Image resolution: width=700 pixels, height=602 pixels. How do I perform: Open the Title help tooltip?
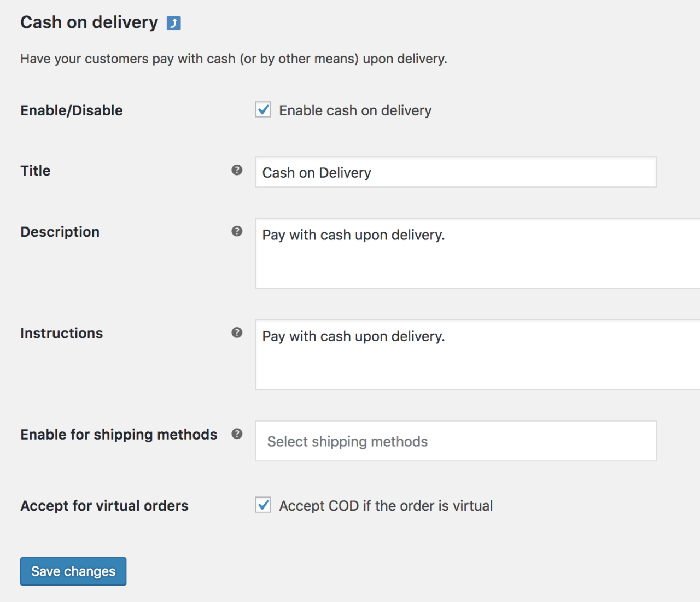pyautogui.click(x=237, y=170)
